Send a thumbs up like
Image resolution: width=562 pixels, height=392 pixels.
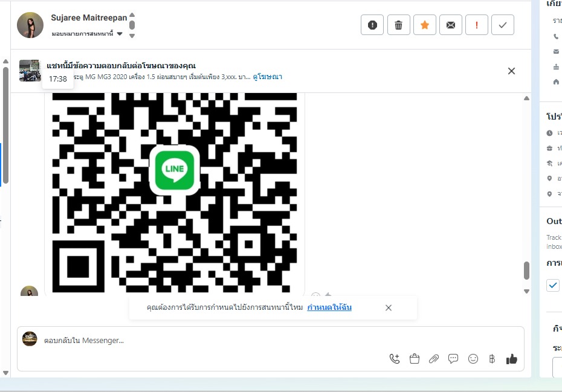pyautogui.click(x=511, y=359)
